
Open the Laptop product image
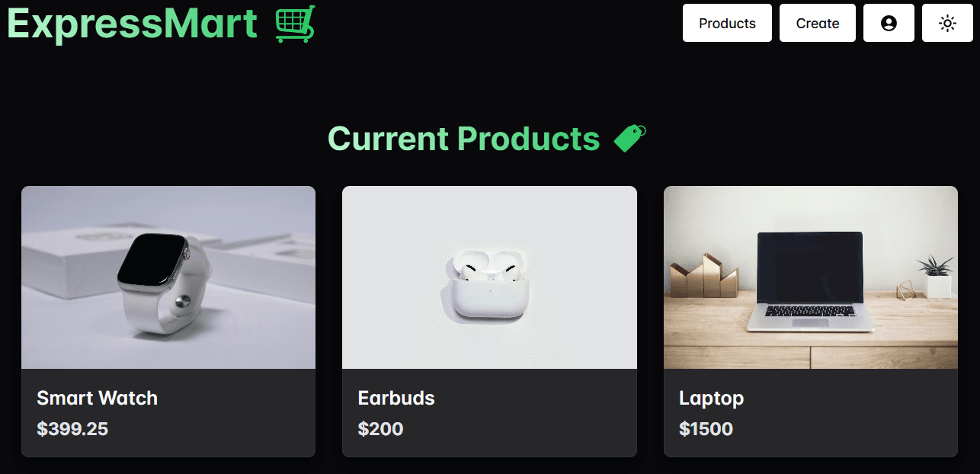tap(811, 277)
